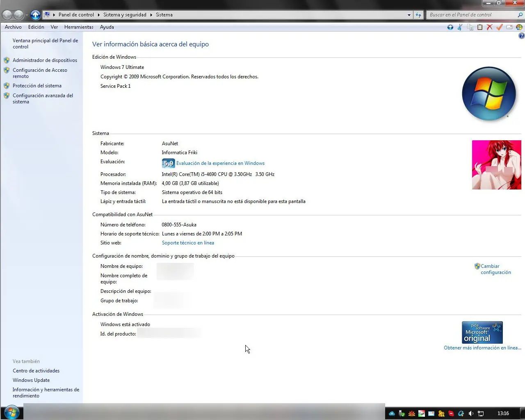Open Centro de actividades
Image resolution: width=525 pixels, height=420 pixels.
click(36, 371)
